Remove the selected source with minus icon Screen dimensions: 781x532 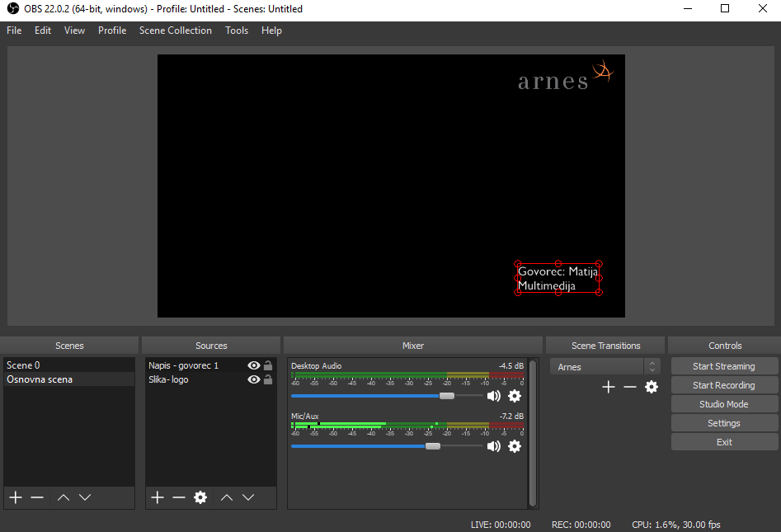[x=179, y=497]
